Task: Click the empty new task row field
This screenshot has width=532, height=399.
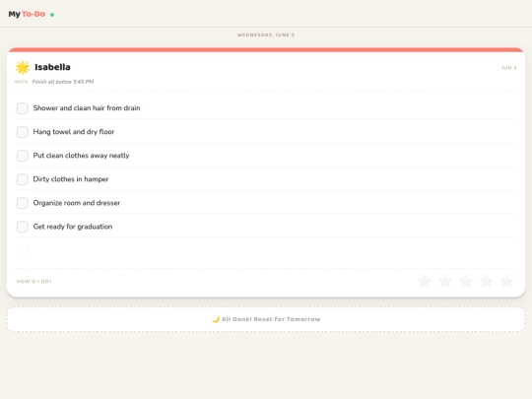Action: pyautogui.click(x=266, y=251)
